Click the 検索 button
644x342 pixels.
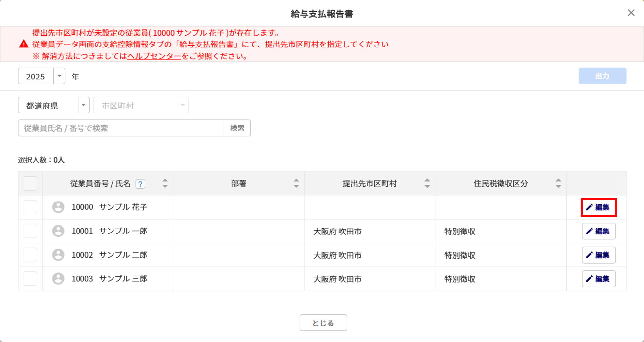[x=237, y=128]
